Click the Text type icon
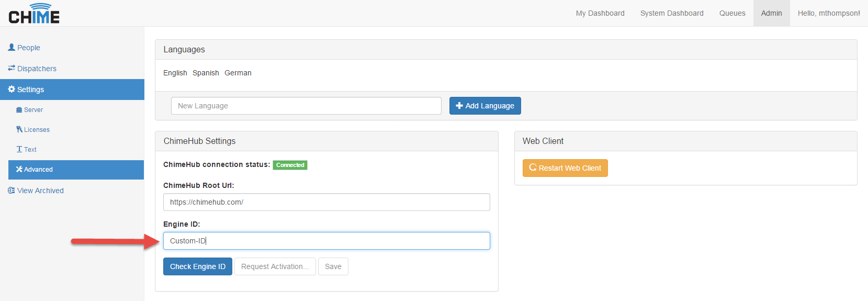 pyautogui.click(x=19, y=149)
